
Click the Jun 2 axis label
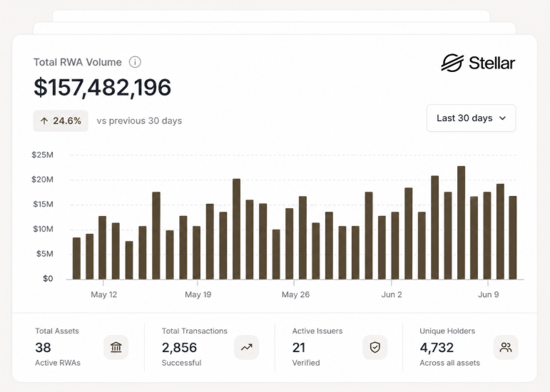392,294
